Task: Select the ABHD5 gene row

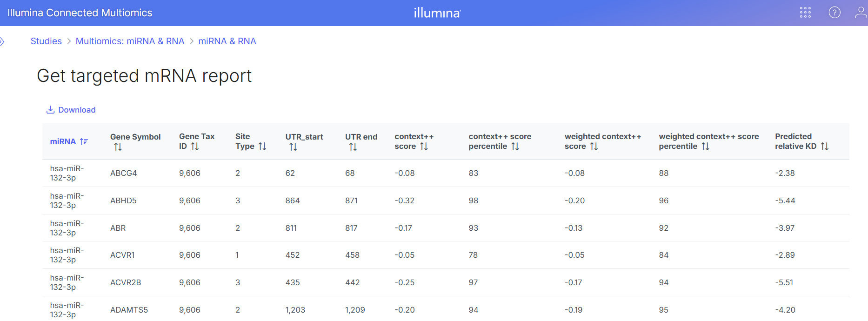Action: pyautogui.click(x=123, y=201)
